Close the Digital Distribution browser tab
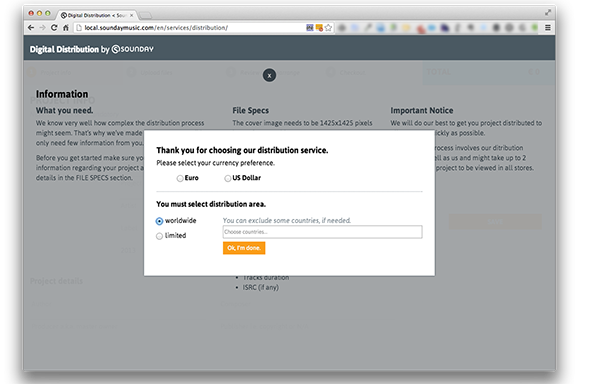The image size is (600, 384). point(131,15)
